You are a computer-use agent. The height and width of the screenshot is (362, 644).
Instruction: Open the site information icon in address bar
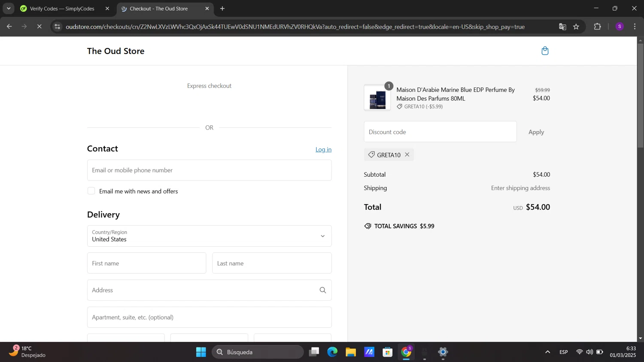pos(57,27)
